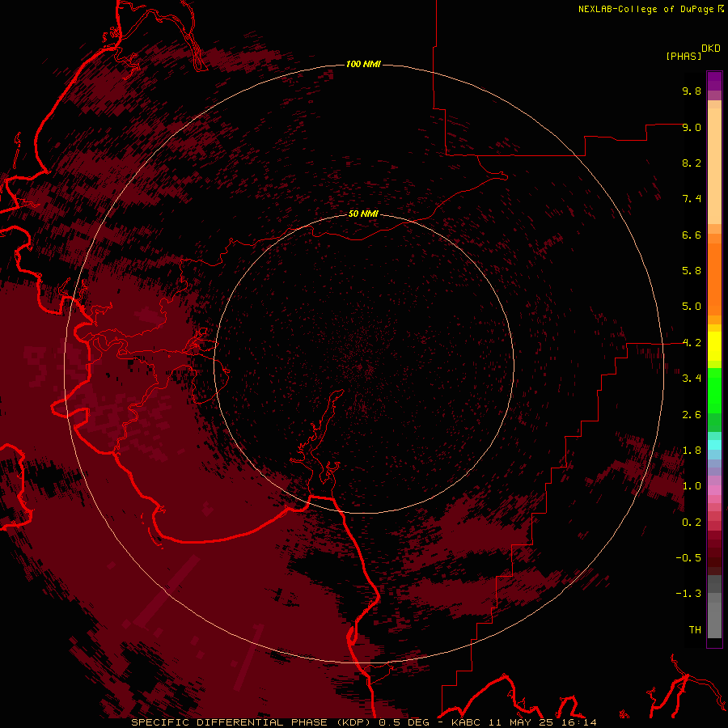
Task: Click the 9.8 legend value
Action: [x=692, y=91]
